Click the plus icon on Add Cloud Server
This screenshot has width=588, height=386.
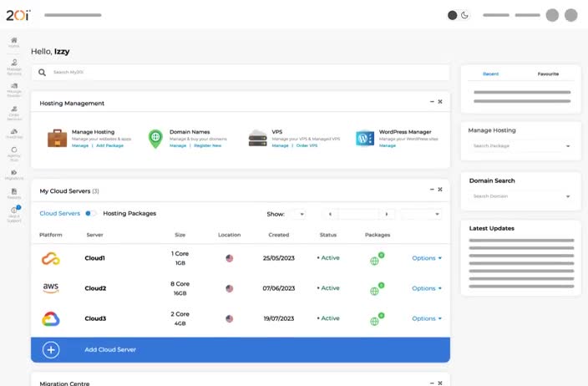[51, 349]
